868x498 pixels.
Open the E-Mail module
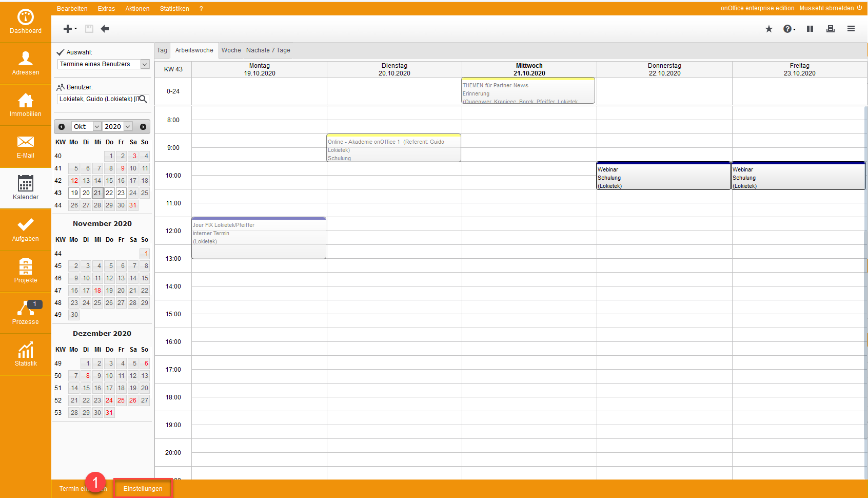click(x=26, y=146)
